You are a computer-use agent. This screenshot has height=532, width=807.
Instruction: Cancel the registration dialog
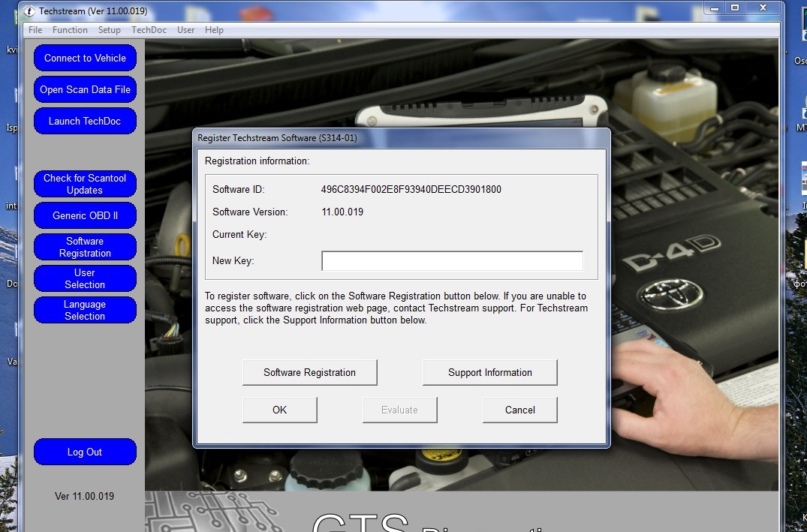click(519, 410)
